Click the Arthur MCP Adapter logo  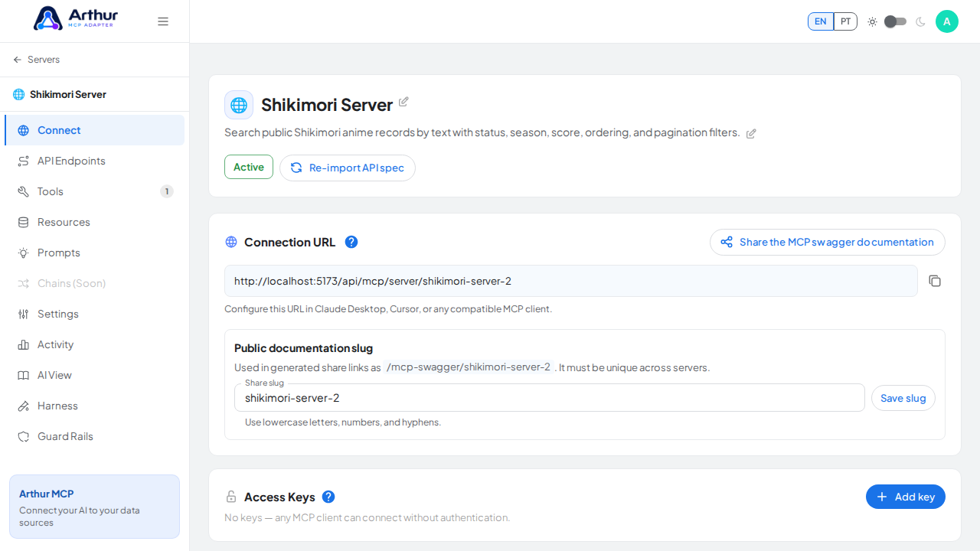click(74, 18)
